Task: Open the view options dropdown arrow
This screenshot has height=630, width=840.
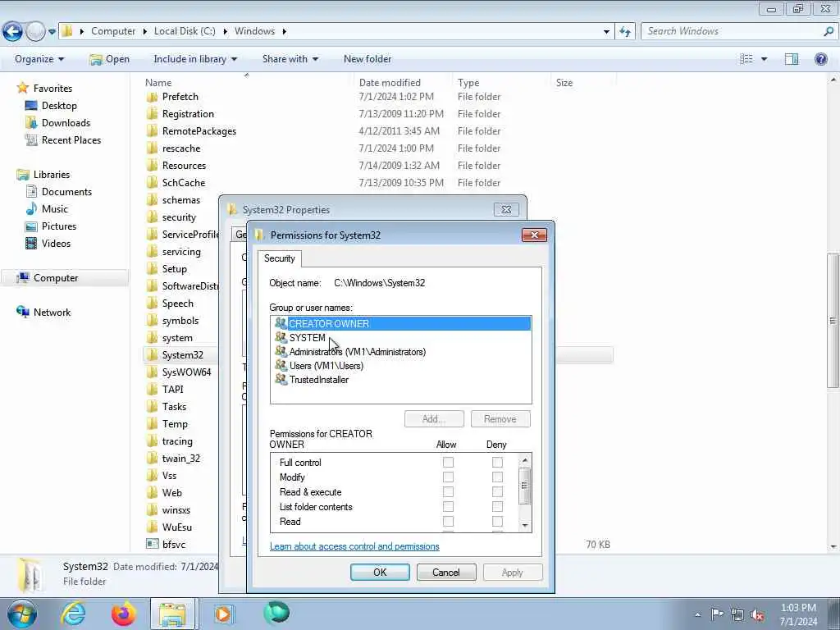Action: (764, 59)
